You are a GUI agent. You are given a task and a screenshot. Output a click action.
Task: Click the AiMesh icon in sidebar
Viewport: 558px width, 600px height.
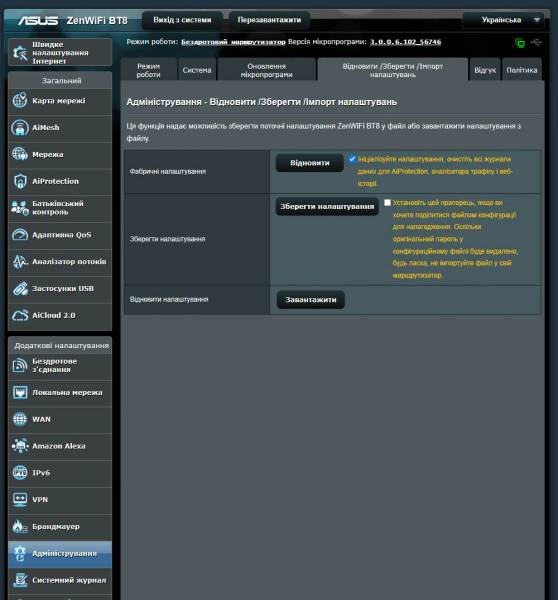pos(20,127)
